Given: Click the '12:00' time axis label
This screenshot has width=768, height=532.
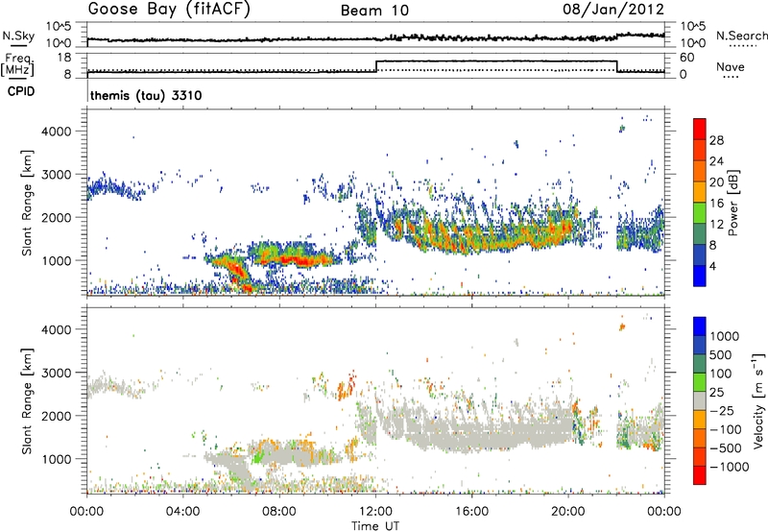Looking at the screenshot, I should click(x=375, y=512).
